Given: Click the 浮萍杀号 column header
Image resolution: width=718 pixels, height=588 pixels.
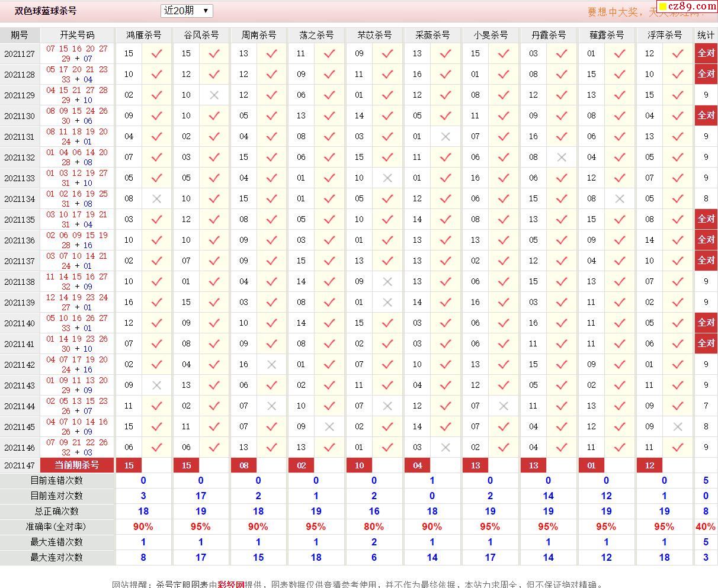Looking at the screenshot, I should click(665, 35).
